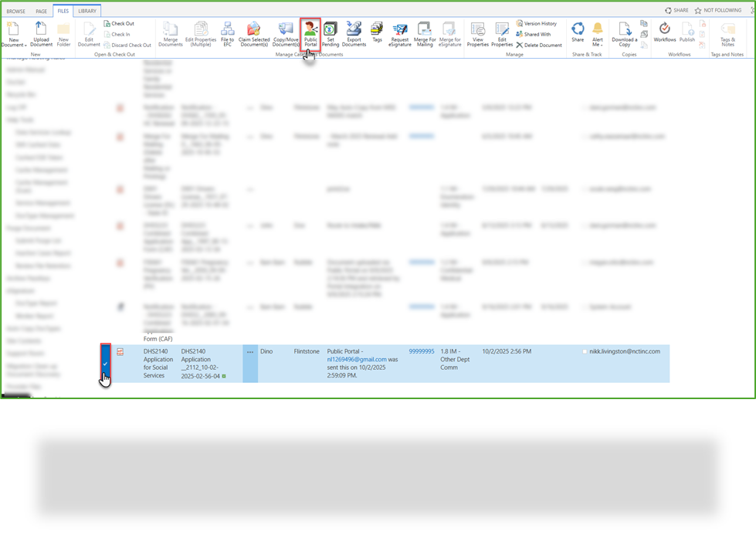The image size is (756, 535).
Task: Click the PDF file icon on the DHS2140 row
Action: (x=121, y=351)
